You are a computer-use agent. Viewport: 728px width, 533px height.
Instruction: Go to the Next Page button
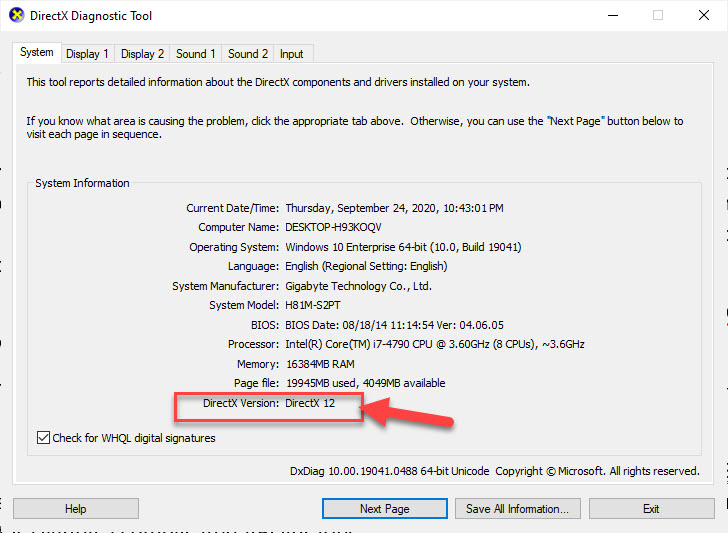coord(385,509)
